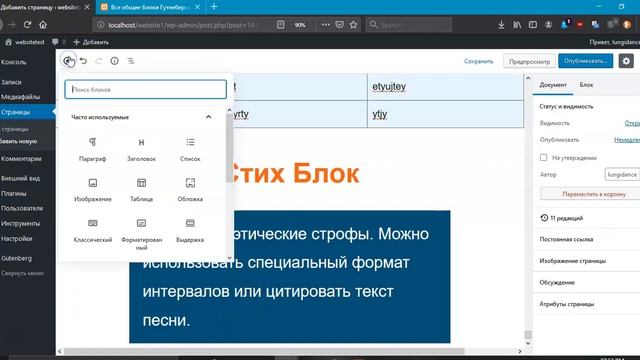
Task: Switch to Все общие блоки Гутенберг tab
Action: coord(150,7)
